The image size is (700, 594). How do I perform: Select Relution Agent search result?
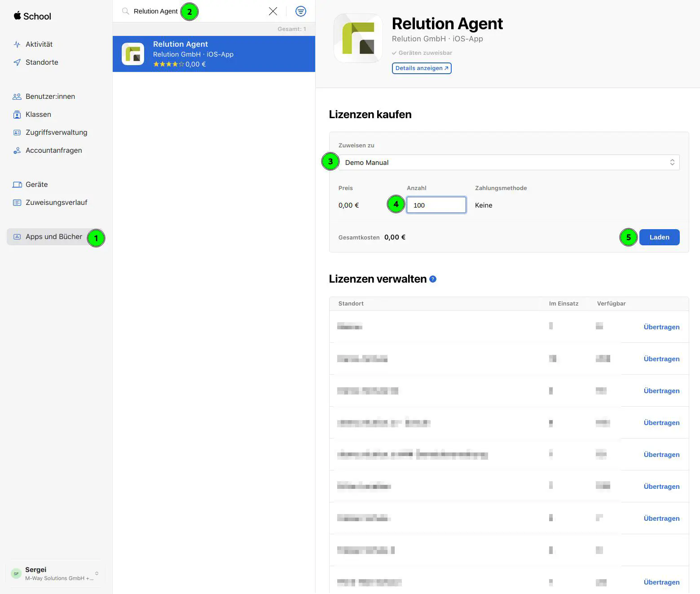point(214,54)
